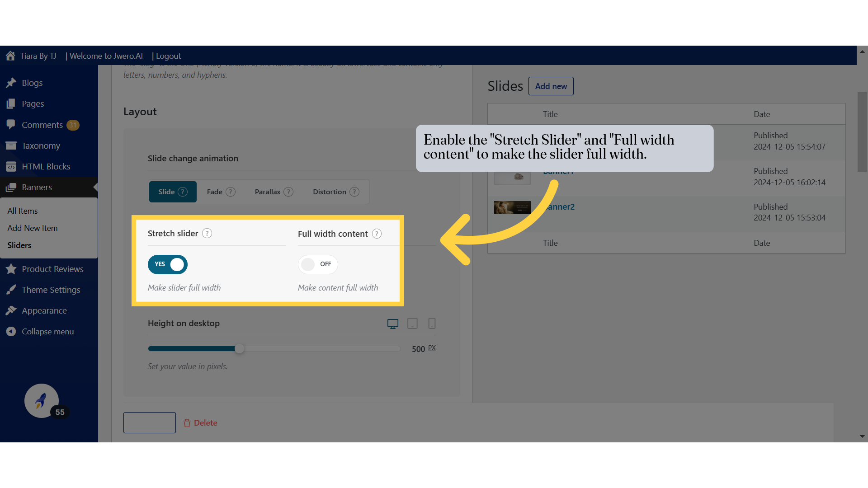This screenshot has height=488, width=868.
Task: Click the Comments count badge 31
Action: coord(73,125)
